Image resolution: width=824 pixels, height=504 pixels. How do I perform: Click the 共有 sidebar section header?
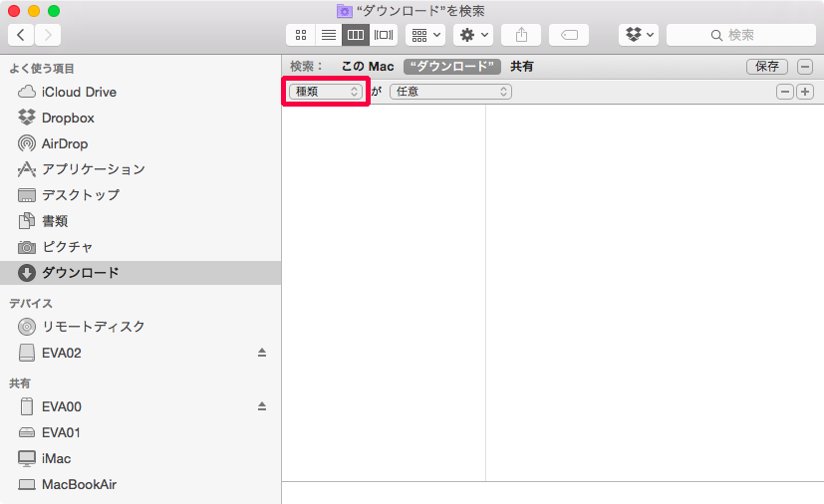20,383
